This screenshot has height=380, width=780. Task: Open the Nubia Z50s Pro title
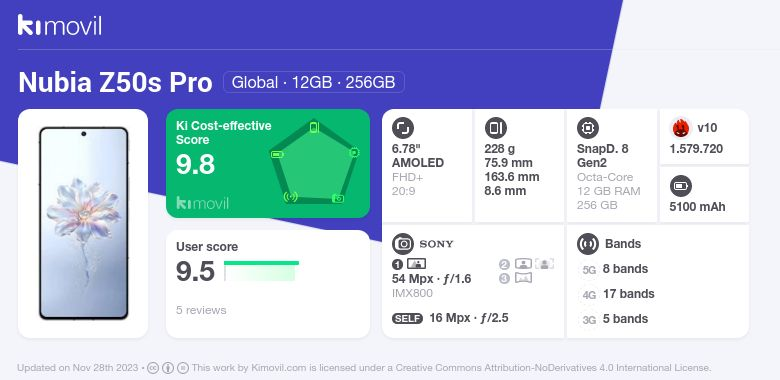click(115, 83)
